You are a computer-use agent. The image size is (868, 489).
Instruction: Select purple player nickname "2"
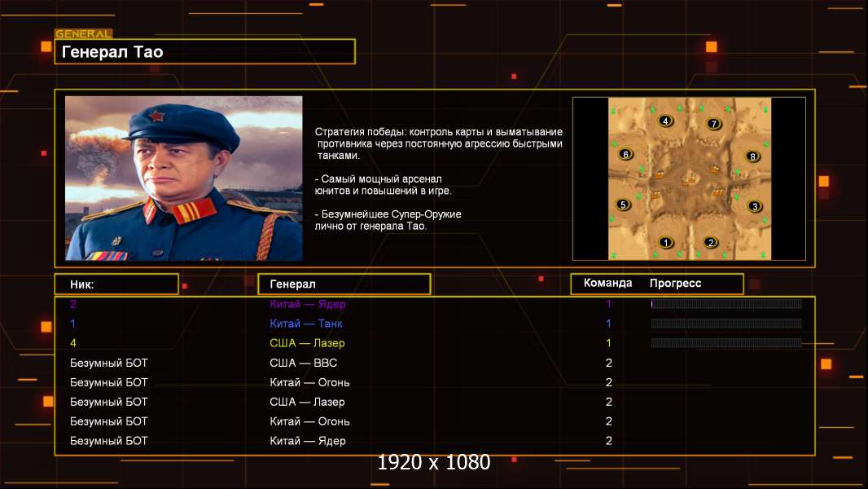(73, 304)
